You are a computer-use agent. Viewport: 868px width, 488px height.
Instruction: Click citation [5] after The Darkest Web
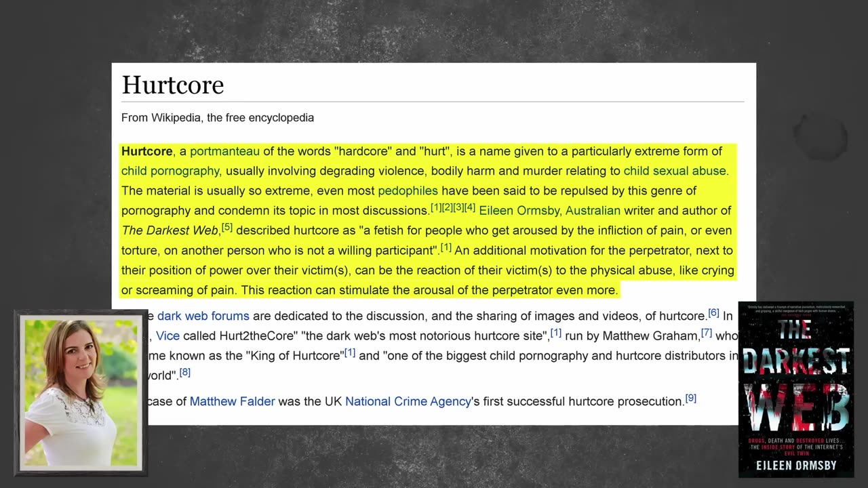tap(227, 228)
